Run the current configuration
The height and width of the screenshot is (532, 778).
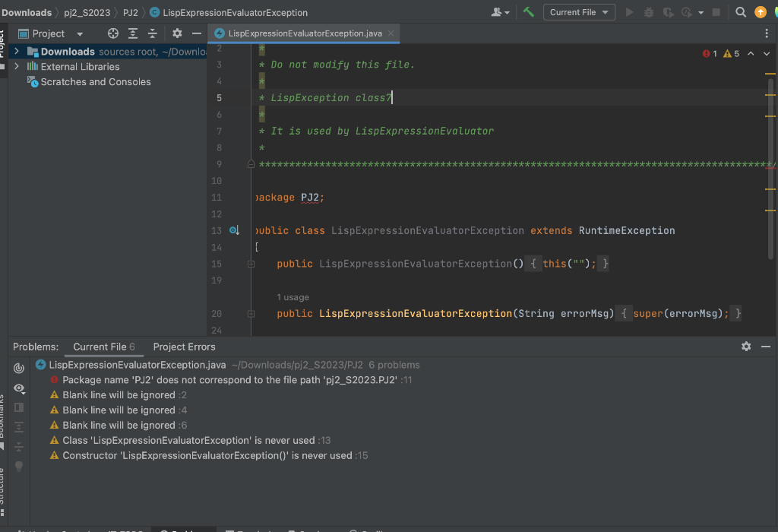tap(629, 11)
